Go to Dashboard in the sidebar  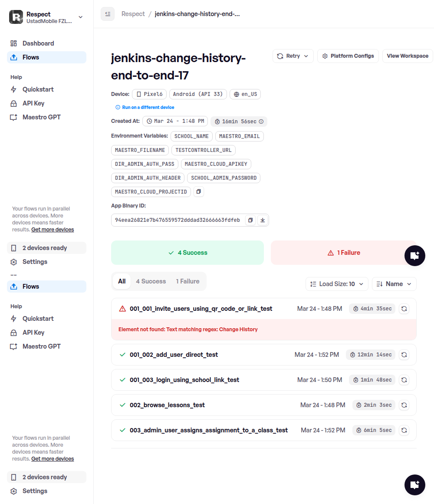click(38, 43)
